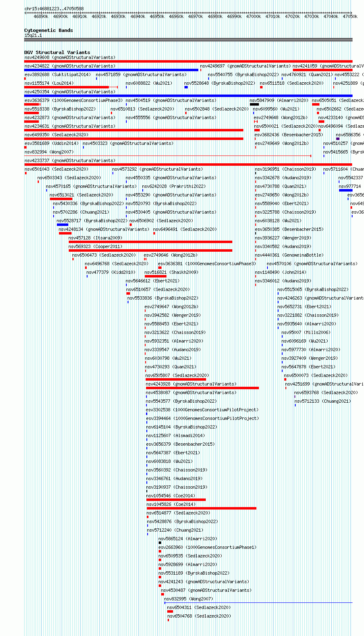Screen dimensions: 364x636
Task: Click esv3394464 (1000GenomesConsortiumPilotProject) label
Action: [202, 418]
